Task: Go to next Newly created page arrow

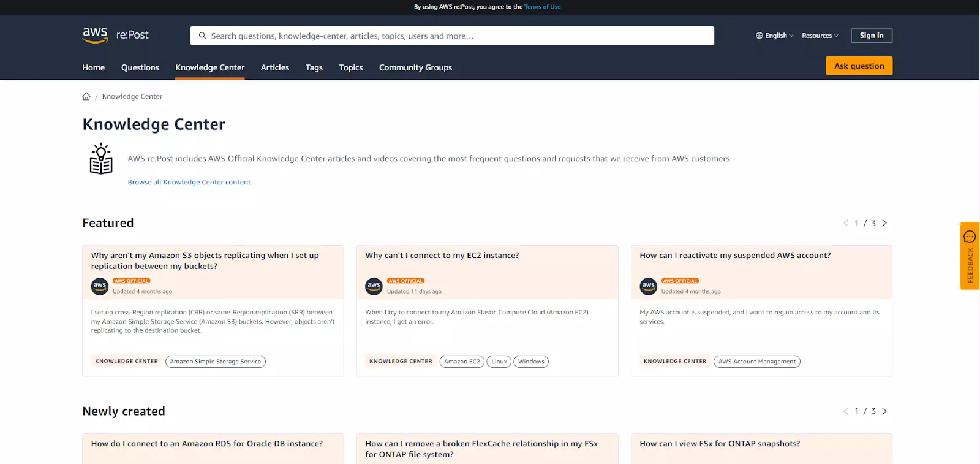Action: tap(884, 411)
